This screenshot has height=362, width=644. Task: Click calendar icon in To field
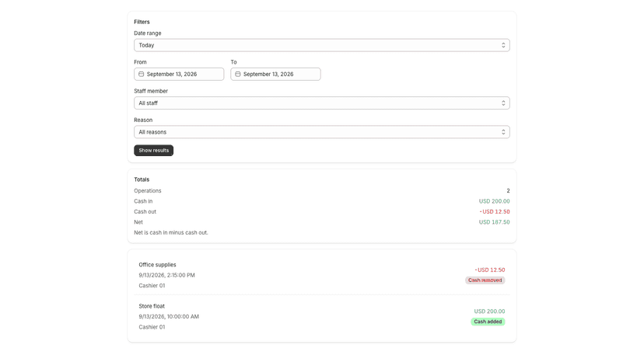[238, 75]
